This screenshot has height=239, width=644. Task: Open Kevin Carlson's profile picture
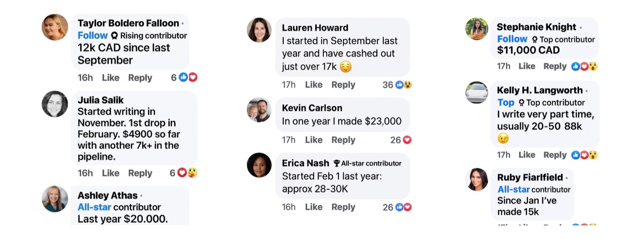259,110
